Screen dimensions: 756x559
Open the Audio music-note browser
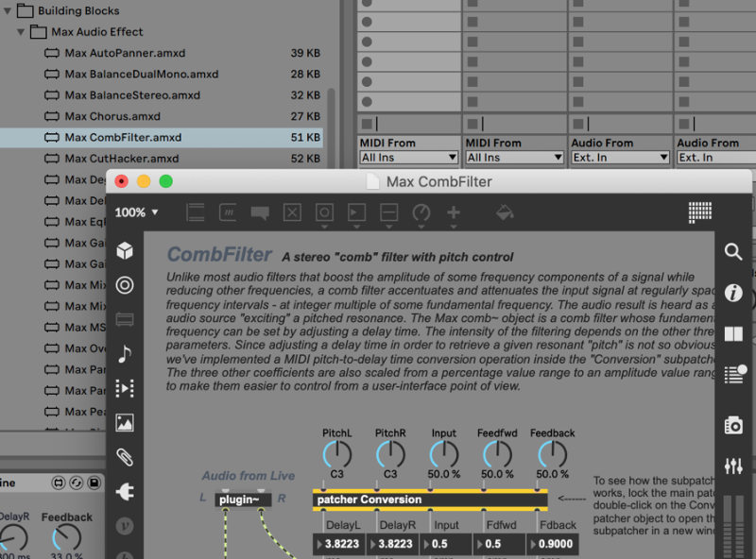[x=125, y=354]
